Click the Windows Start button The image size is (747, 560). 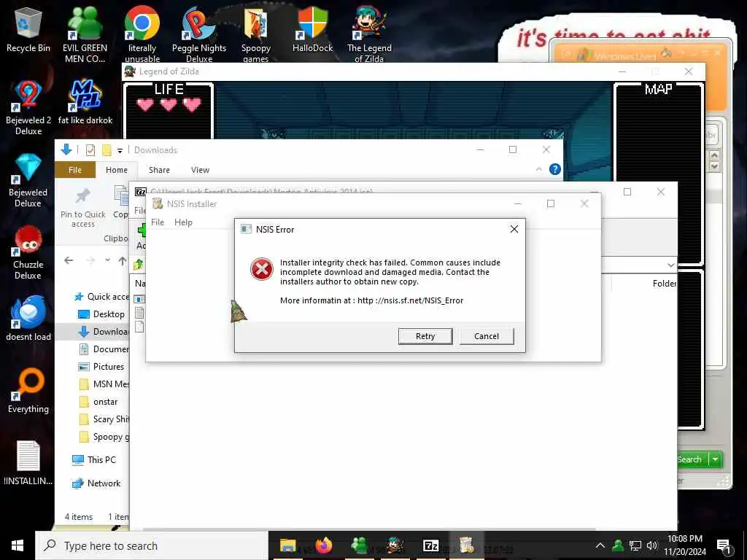click(18, 545)
